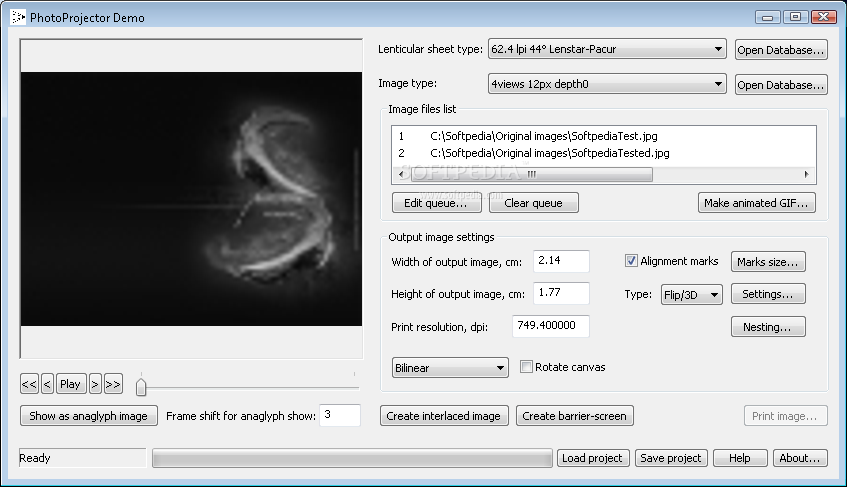Click the PhotoProjector app icon in title bar
The height and width of the screenshot is (487, 847).
point(18,17)
